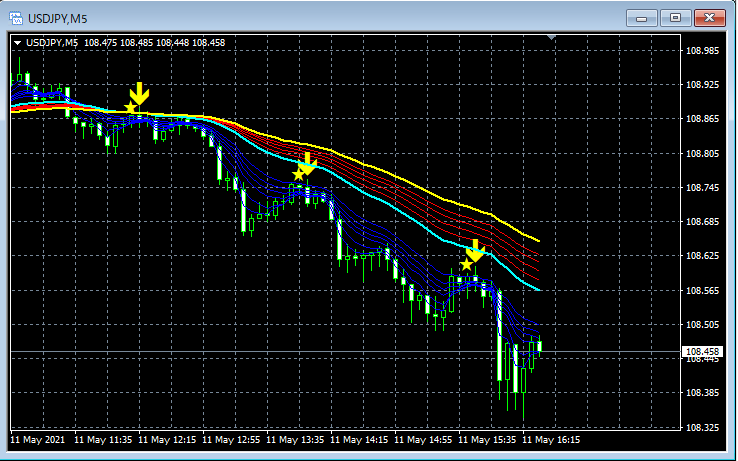
Task: Click the chart shift triangle marker at top
Action: click(552, 37)
